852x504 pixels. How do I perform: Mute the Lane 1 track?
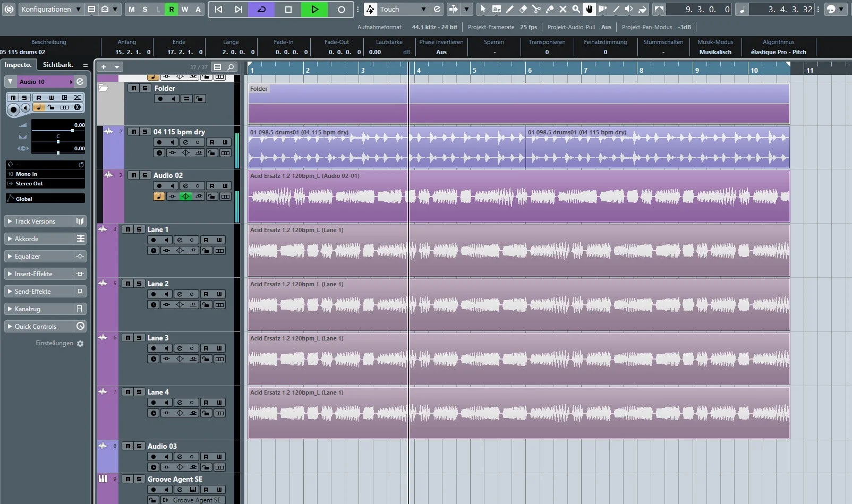click(127, 229)
